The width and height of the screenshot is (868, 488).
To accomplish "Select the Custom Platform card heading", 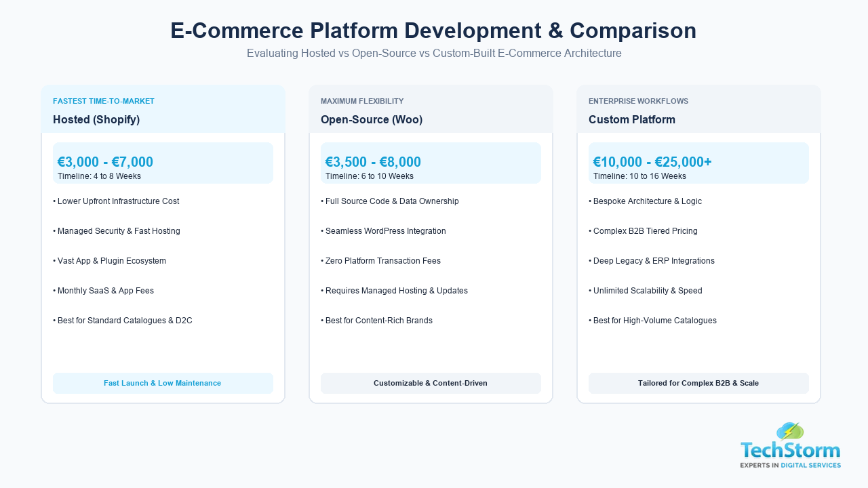I will [632, 119].
